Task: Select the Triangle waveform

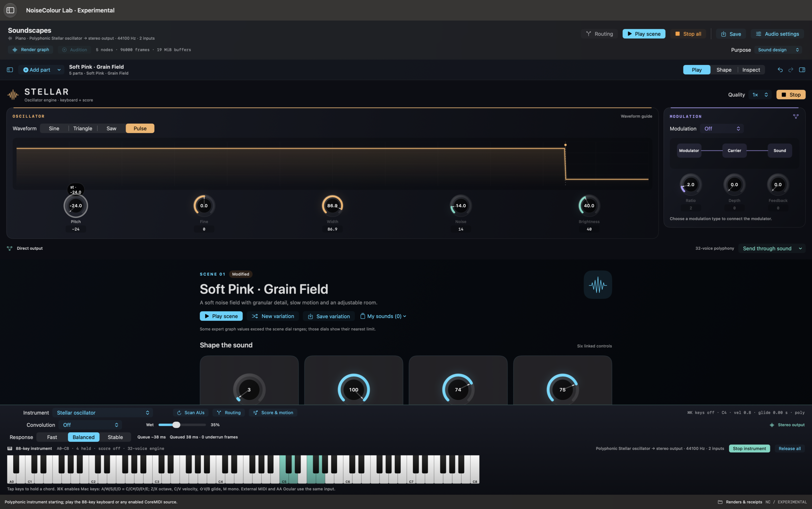Action: pyautogui.click(x=82, y=128)
